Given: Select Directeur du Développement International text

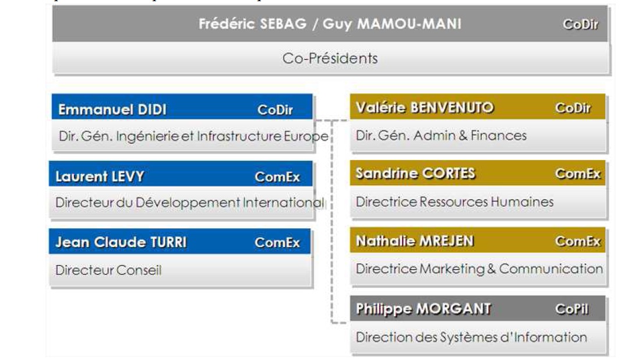Looking at the screenshot, I should pyautogui.click(x=189, y=203).
